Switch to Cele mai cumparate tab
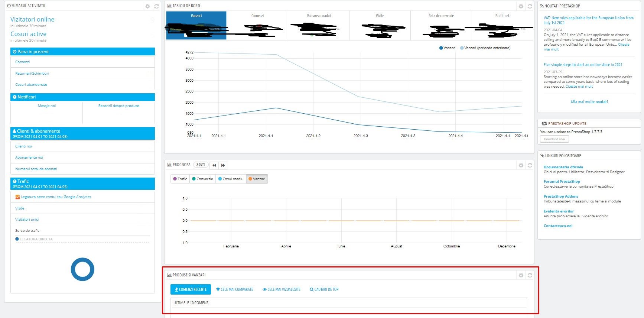 (x=235, y=289)
